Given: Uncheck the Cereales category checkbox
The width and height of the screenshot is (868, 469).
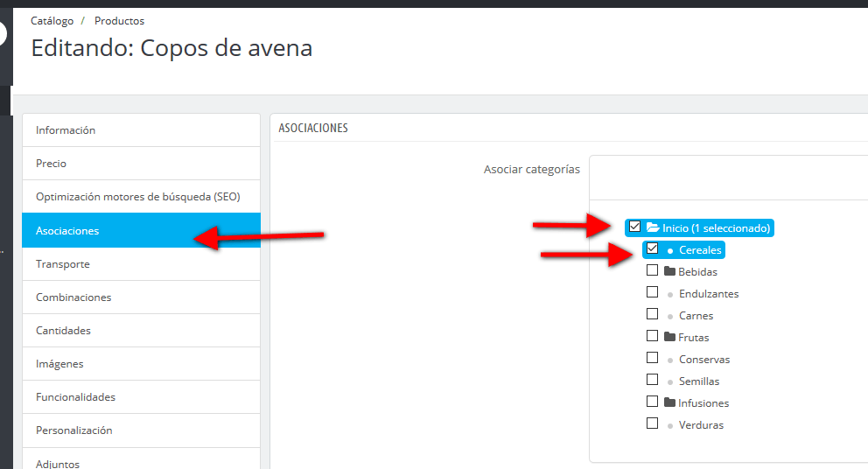Looking at the screenshot, I should point(652,248).
